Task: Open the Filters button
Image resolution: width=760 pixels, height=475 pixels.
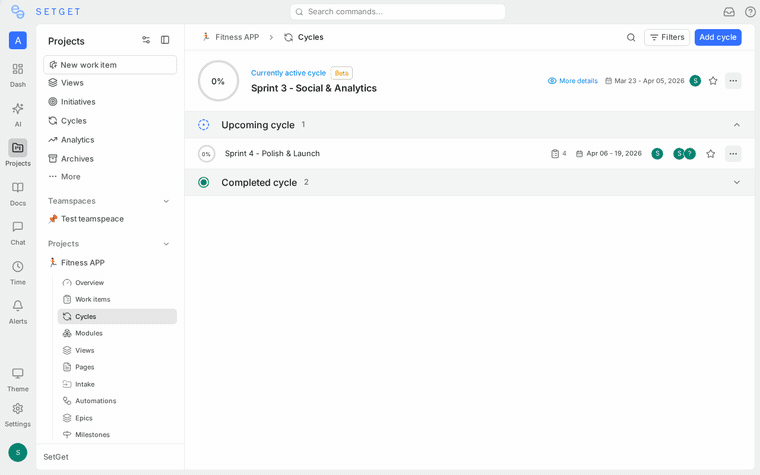Action: click(x=666, y=37)
